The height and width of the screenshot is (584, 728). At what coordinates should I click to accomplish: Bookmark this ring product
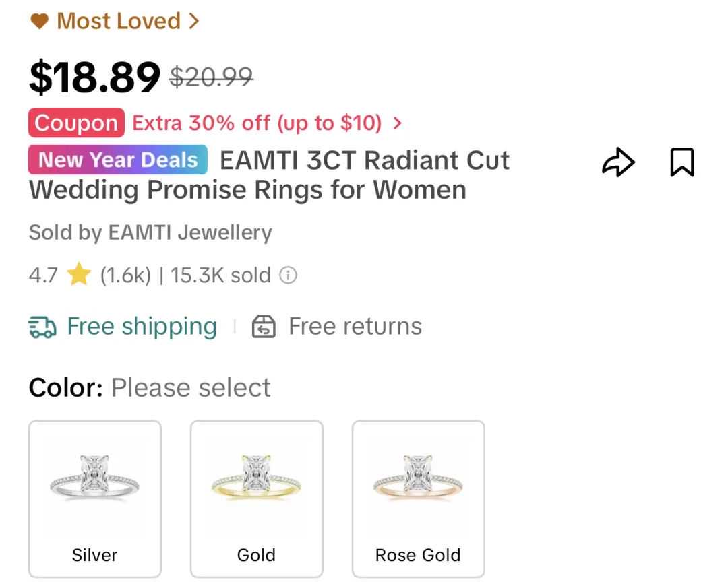682,162
